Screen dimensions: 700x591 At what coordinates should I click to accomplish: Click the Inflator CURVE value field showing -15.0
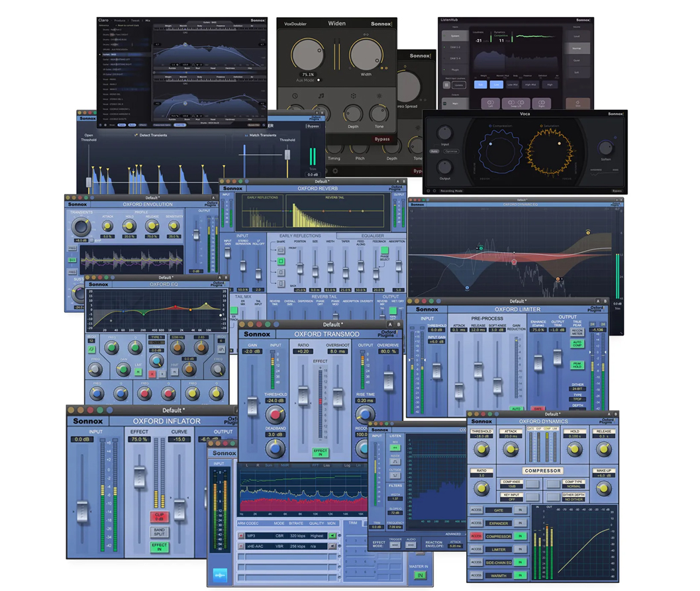(179, 439)
